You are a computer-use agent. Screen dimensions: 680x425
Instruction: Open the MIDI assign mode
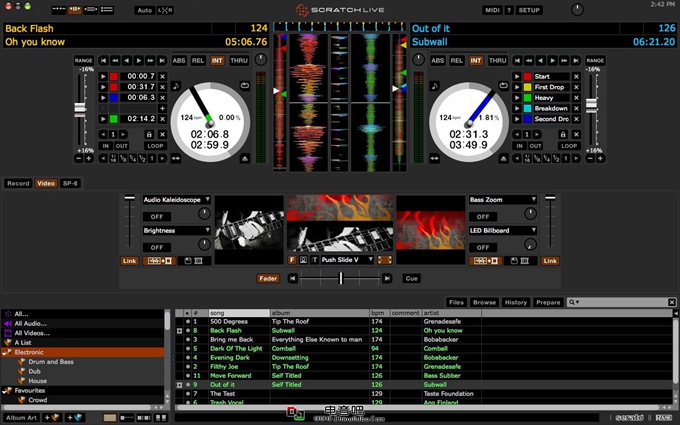coord(492,10)
